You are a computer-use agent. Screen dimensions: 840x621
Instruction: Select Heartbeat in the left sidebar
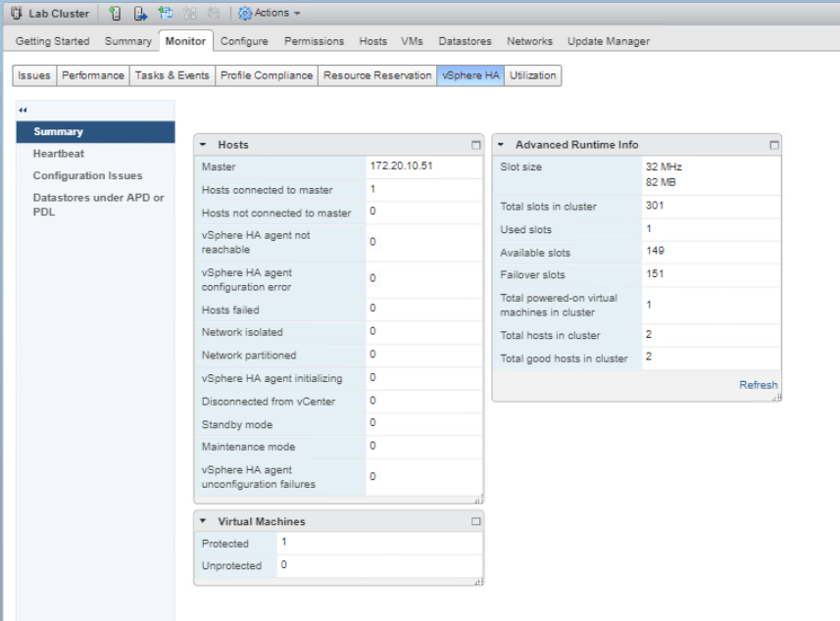click(x=59, y=154)
